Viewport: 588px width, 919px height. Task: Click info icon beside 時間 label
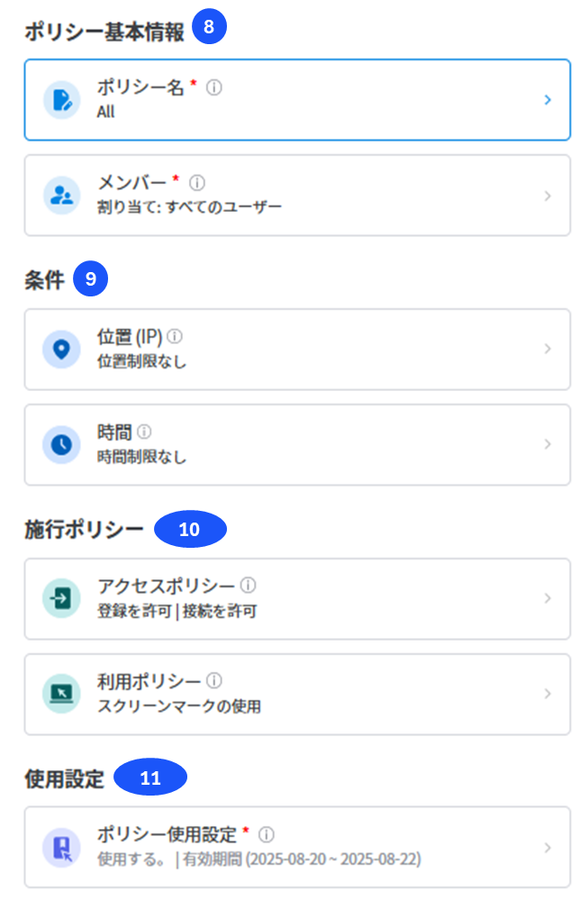[144, 432]
